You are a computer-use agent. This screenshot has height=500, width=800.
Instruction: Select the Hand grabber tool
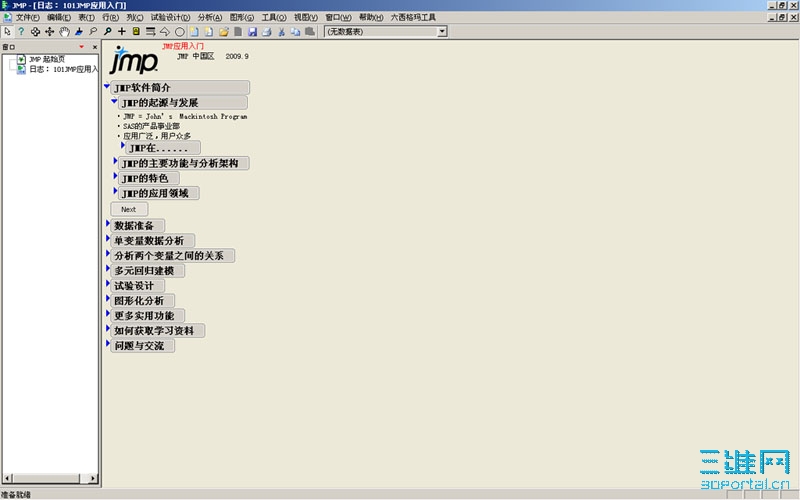click(64, 32)
